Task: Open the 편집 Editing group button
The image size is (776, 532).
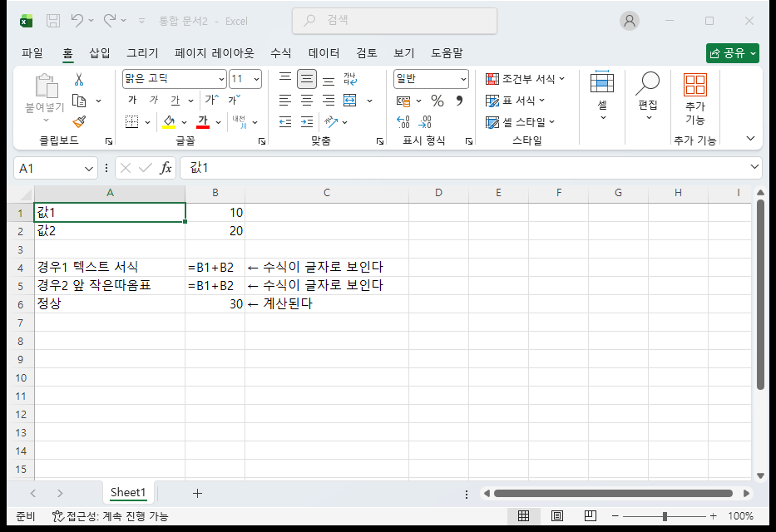Action: pos(648,97)
